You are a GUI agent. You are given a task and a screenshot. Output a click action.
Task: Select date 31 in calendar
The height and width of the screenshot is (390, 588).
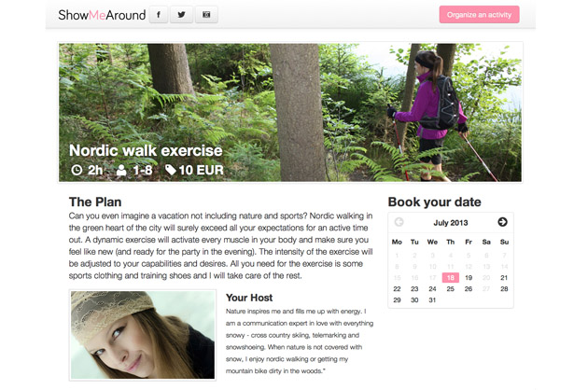click(432, 300)
